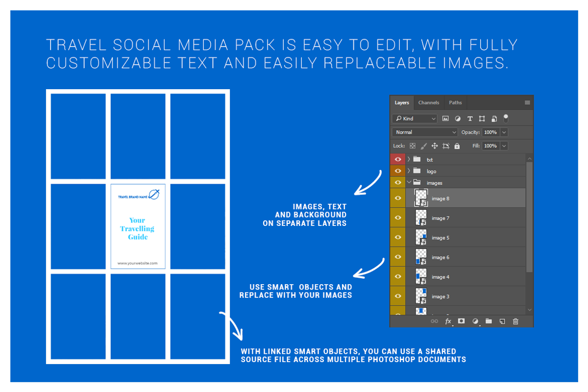588x392 pixels.
Task: Select the image 4 layer thumbnail
Action: (x=421, y=276)
